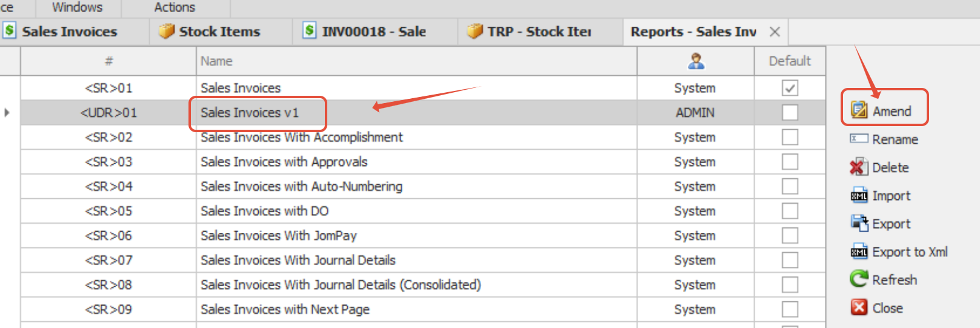980x328 pixels.
Task: Click the red Close icon
Action: coord(859,307)
